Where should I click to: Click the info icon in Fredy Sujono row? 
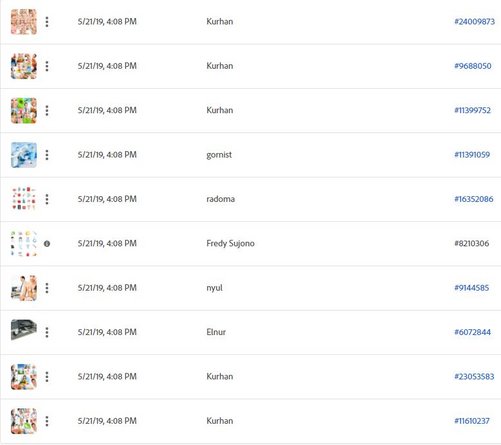[x=47, y=244]
